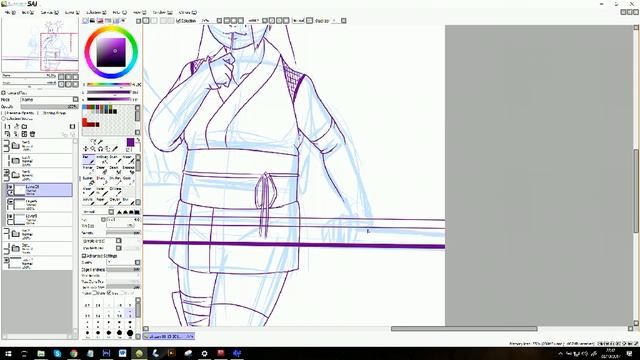Pick a color in the saturation square
640x360 pixels.
click(111, 52)
